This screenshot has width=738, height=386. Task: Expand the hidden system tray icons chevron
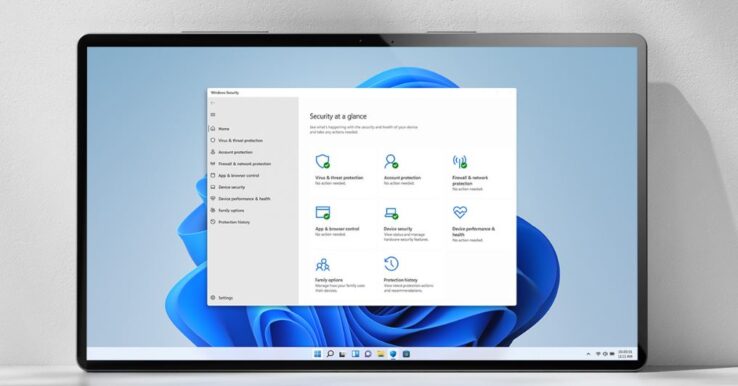588,354
